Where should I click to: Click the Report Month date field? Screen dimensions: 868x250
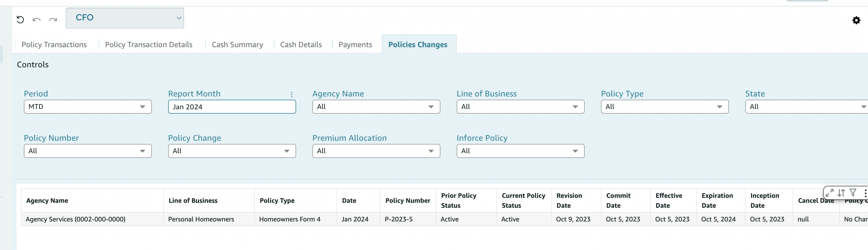[232, 107]
